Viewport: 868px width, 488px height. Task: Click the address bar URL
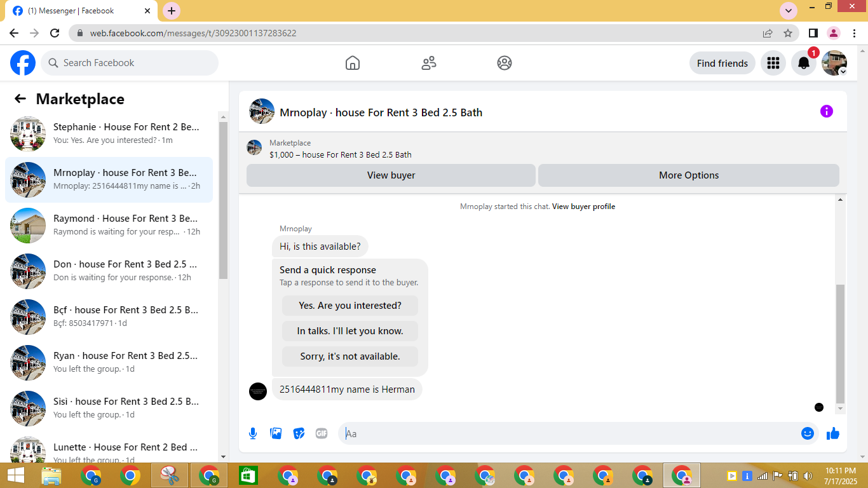(193, 33)
